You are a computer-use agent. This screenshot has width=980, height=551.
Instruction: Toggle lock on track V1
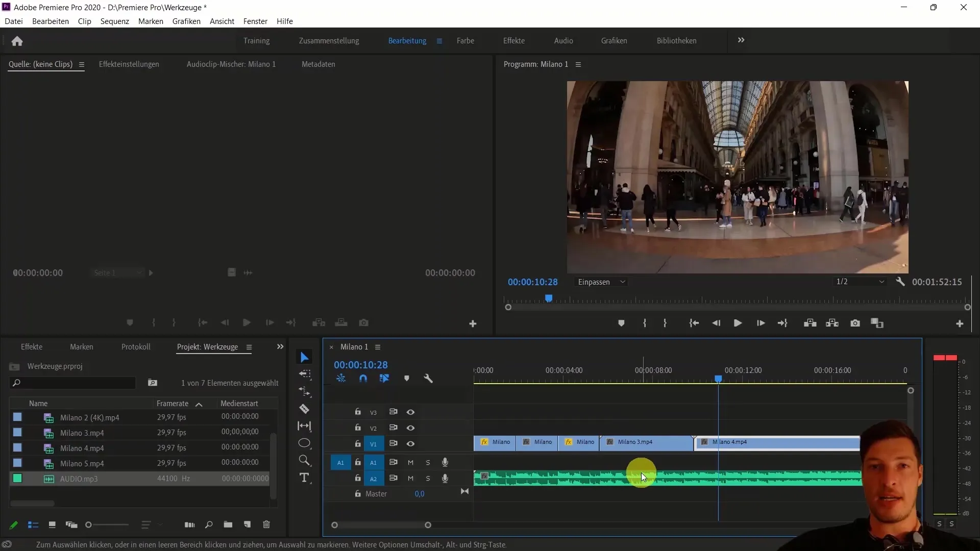pyautogui.click(x=358, y=443)
